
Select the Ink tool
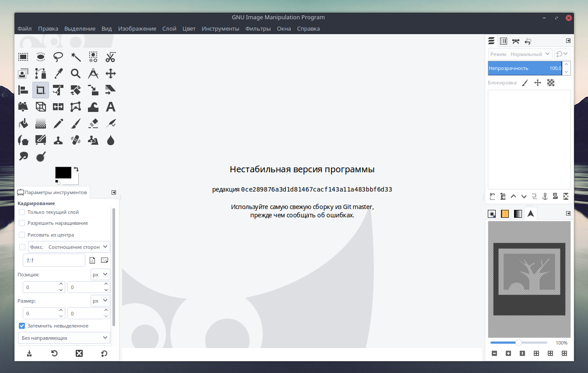point(23,140)
